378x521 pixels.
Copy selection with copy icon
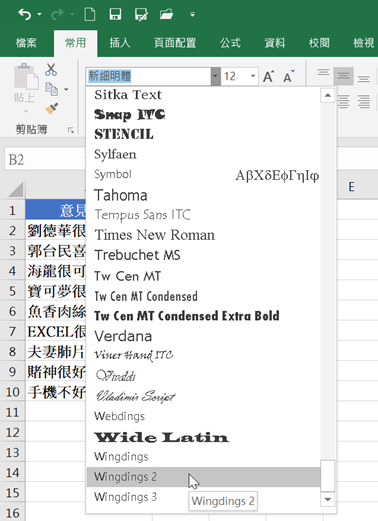click(51, 89)
